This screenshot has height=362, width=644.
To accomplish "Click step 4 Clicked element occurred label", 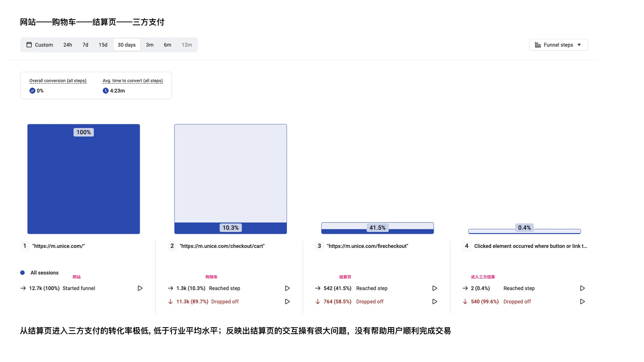I will point(531,246).
